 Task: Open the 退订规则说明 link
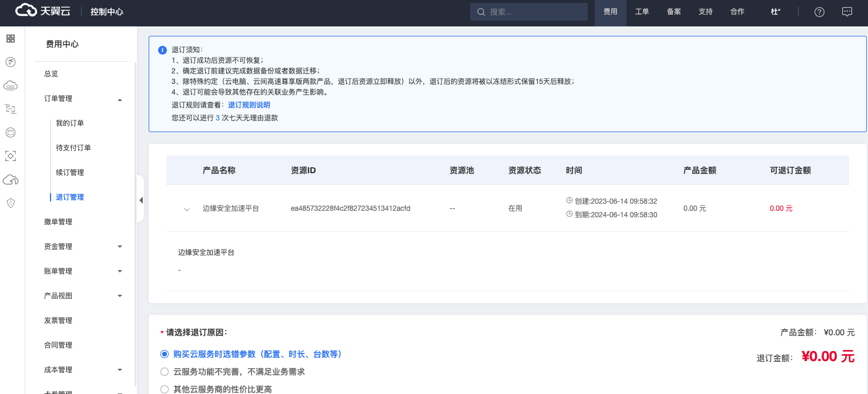click(249, 105)
